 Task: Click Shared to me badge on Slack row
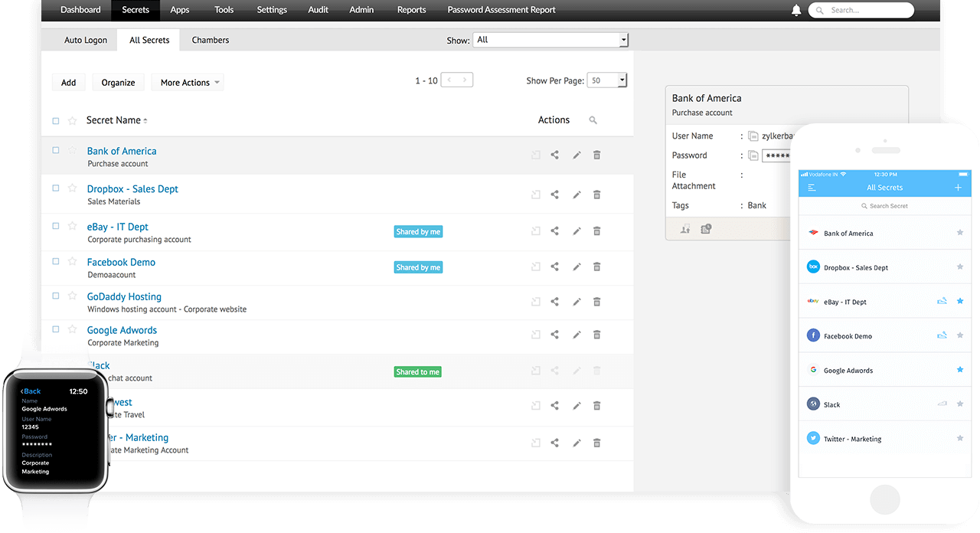click(x=418, y=371)
